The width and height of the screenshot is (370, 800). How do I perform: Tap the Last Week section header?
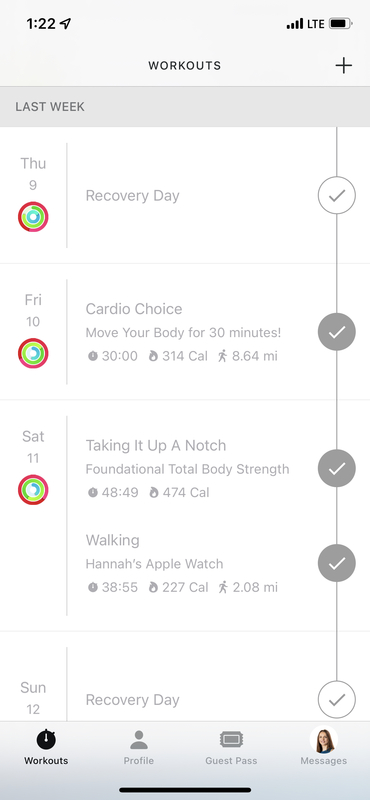(x=185, y=107)
